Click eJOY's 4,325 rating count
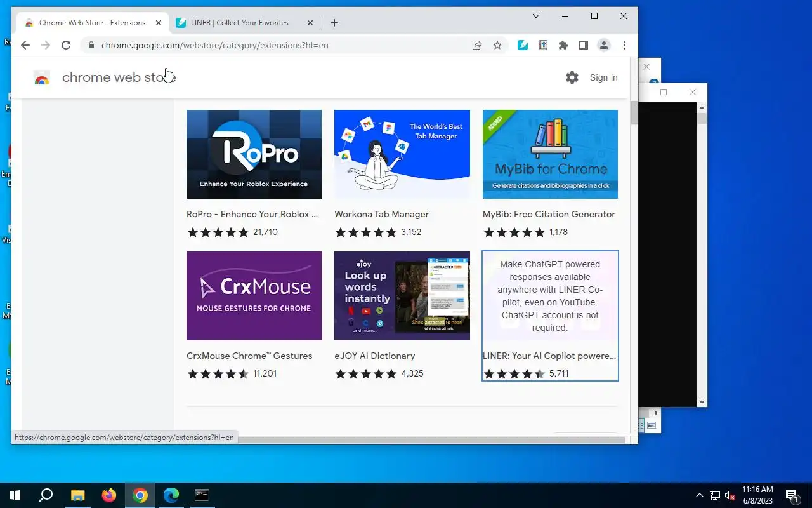Screen dimensions: 812x508 coord(412,373)
